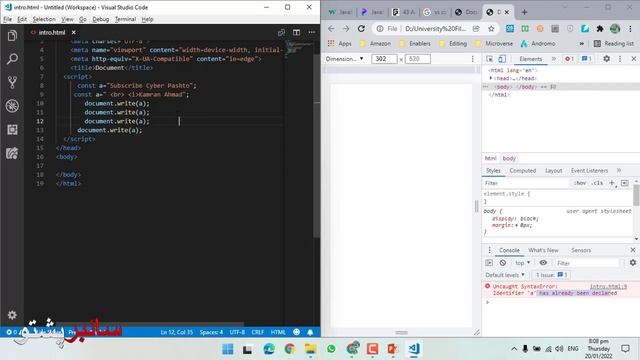
Task: Open File Explorer from taskbar
Action: click(x=310, y=349)
